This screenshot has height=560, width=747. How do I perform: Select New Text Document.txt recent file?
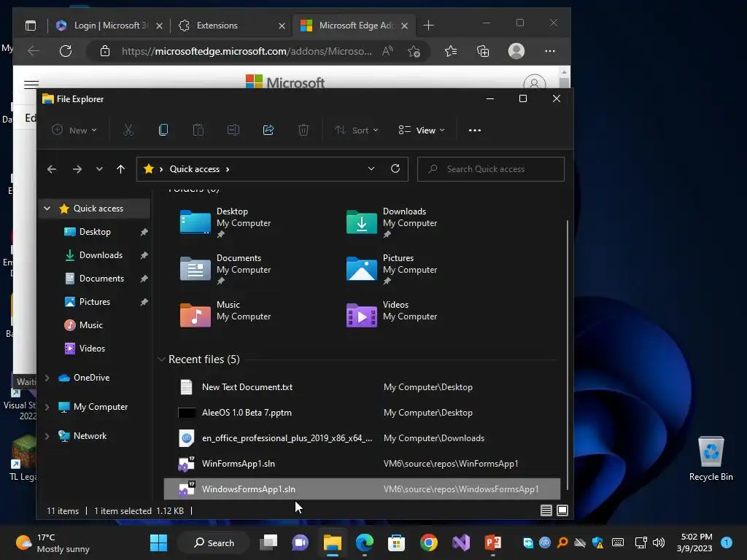point(362,387)
